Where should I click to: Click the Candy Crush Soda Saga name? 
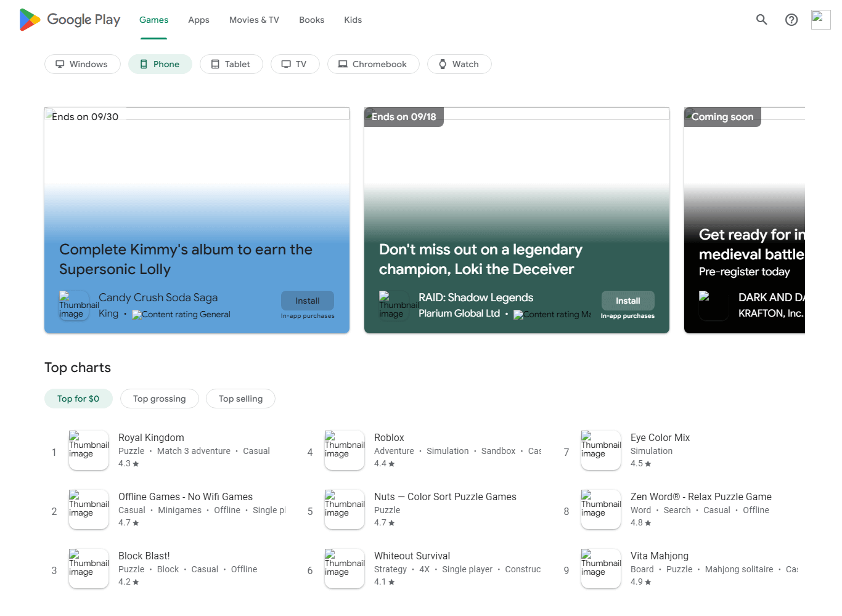pos(158,298)
